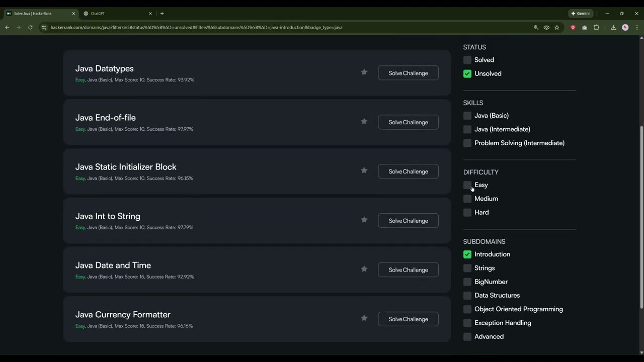The image size is (644, 362).
Task: Select the BigNumber subdomain checkbox
Action: point(467,282)
